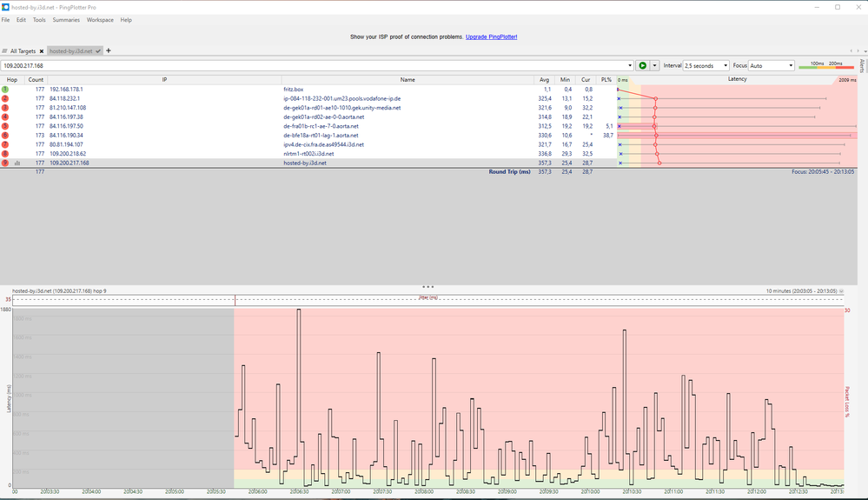
Task: Open the Interval 2,5 seconds dropdown
Action: click(706, 65)
